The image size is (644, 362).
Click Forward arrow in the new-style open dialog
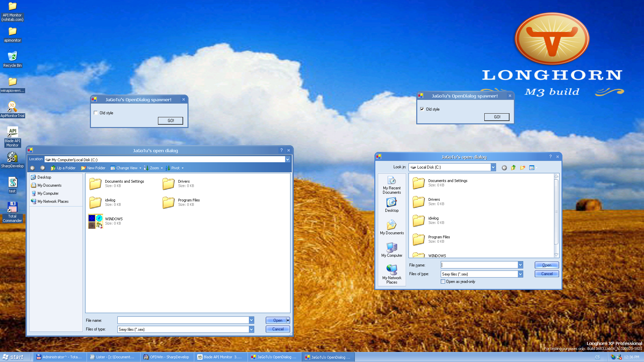(x=43, y=168)
